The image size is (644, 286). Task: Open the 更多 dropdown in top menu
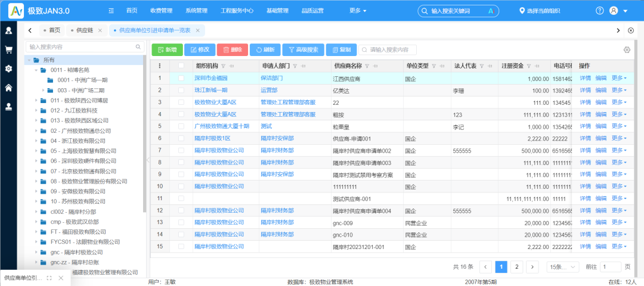358,11
